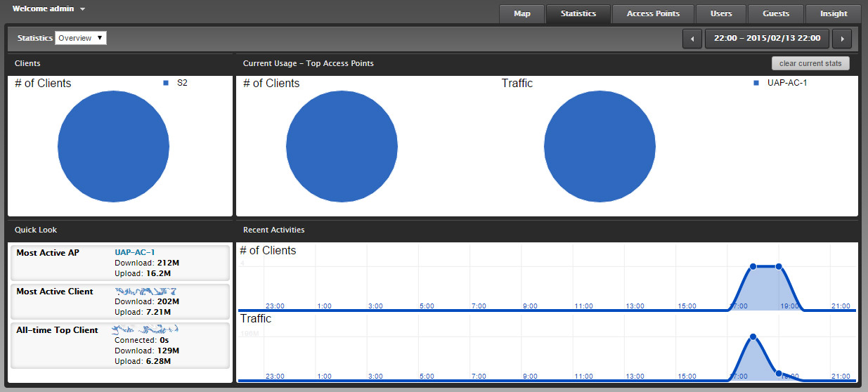Click the Traffic pie chart for access points
This screenshot has height=392, width=868.
(x=600, y=146)
